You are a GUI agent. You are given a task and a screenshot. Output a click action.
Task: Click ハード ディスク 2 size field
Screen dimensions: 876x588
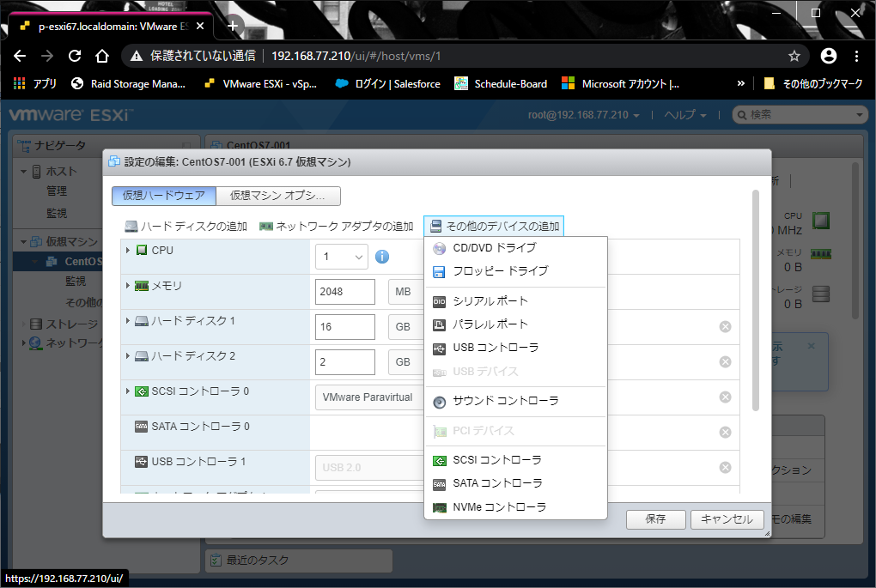pyautogui.click(x=344, y=362)
